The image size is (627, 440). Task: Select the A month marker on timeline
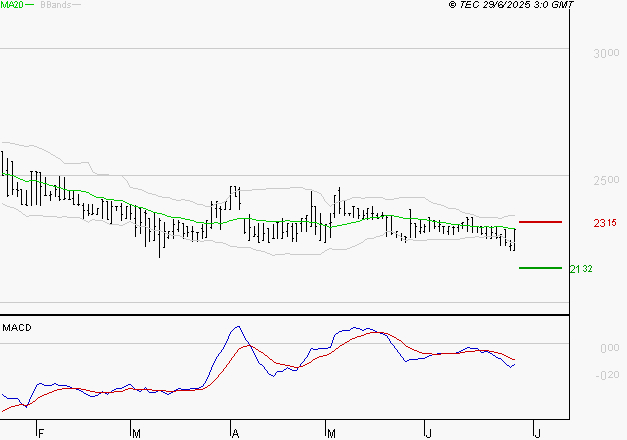[235, 433]
